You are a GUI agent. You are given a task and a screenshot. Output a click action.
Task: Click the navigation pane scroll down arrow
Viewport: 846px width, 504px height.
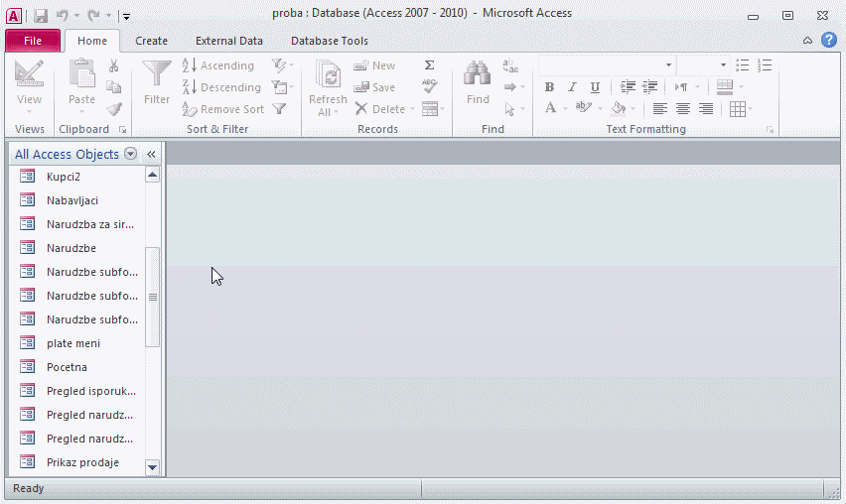click(x=153, y=467)
